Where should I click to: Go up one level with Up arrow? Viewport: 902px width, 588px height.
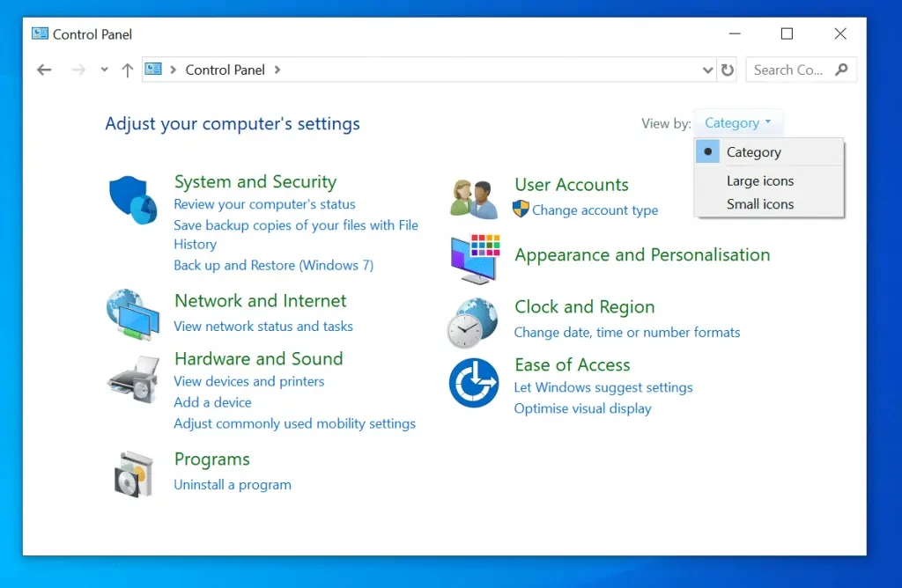(127, 70)
